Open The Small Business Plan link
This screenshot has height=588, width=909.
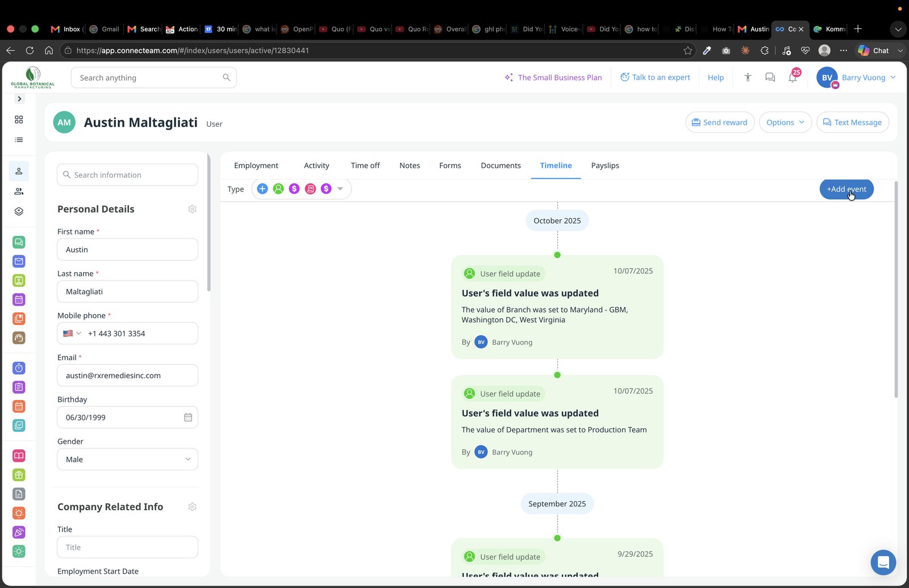(553, 77)
